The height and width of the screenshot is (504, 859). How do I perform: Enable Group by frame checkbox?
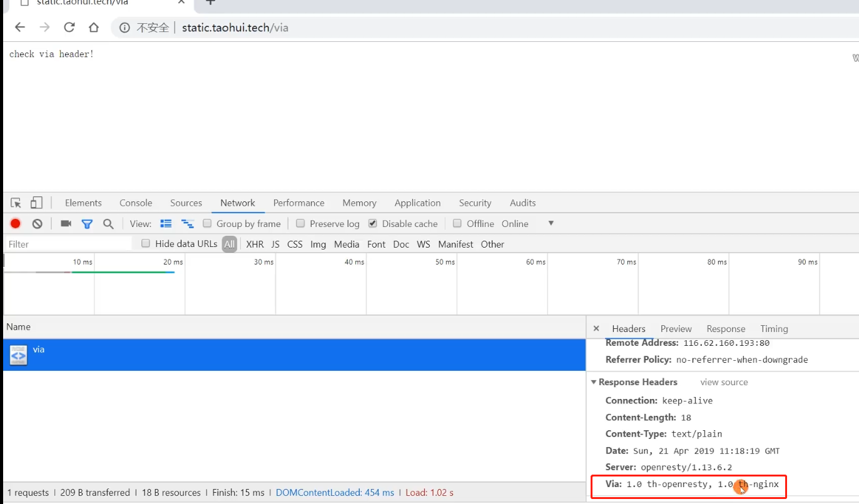click(x=207, y=223)
